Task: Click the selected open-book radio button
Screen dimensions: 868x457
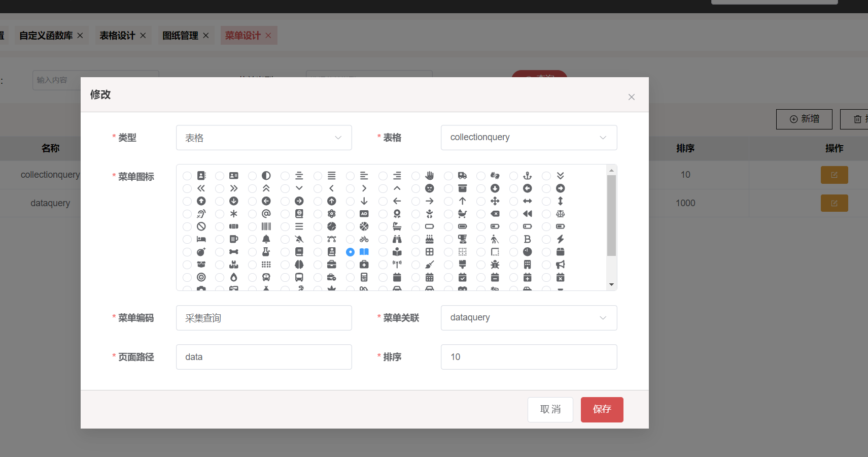Action: click(351, 252)
